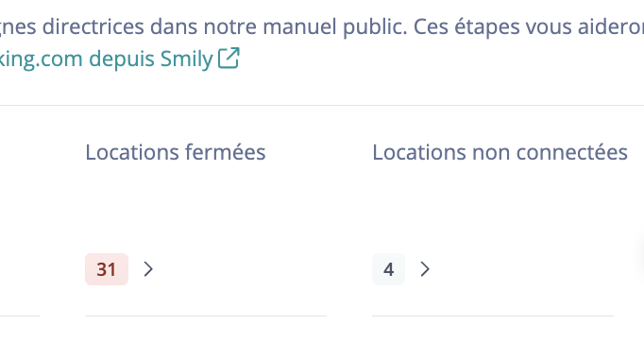This screenshot has height=342, width=644.
Task: Show unconnected rentals via the 4 arrow
Action: pyautogui.click(x=425, y=269)
